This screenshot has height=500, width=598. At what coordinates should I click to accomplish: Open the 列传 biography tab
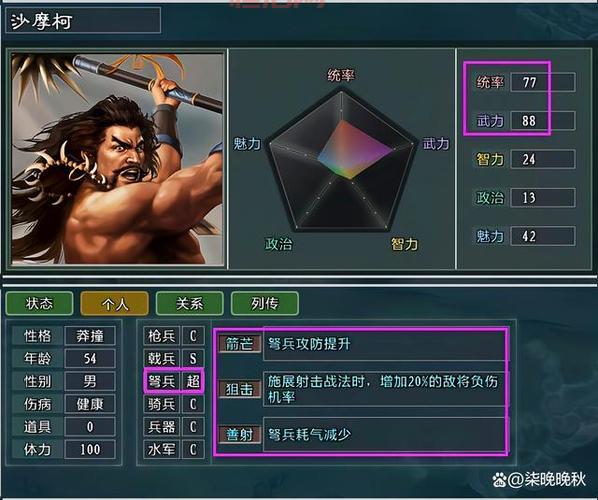265,304
